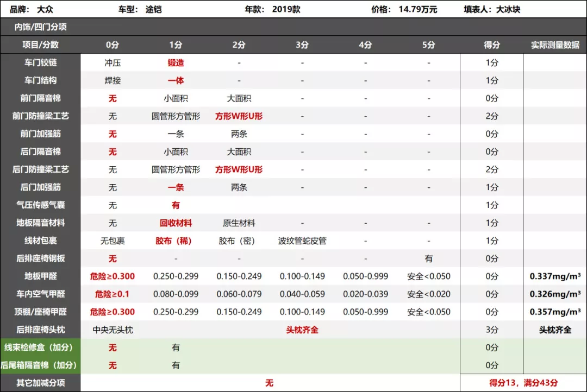587x392 pixels.
Task: Click the red "锻造" cell
Action: tap(176, 62)
